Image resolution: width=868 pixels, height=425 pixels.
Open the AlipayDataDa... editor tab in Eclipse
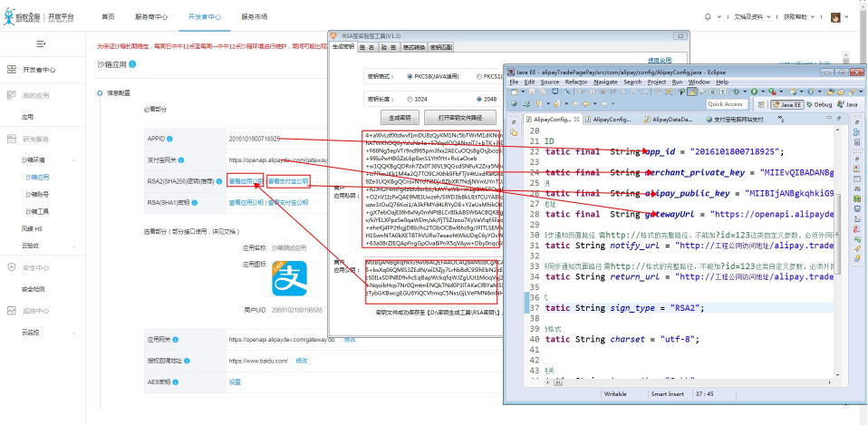[669, 119]
